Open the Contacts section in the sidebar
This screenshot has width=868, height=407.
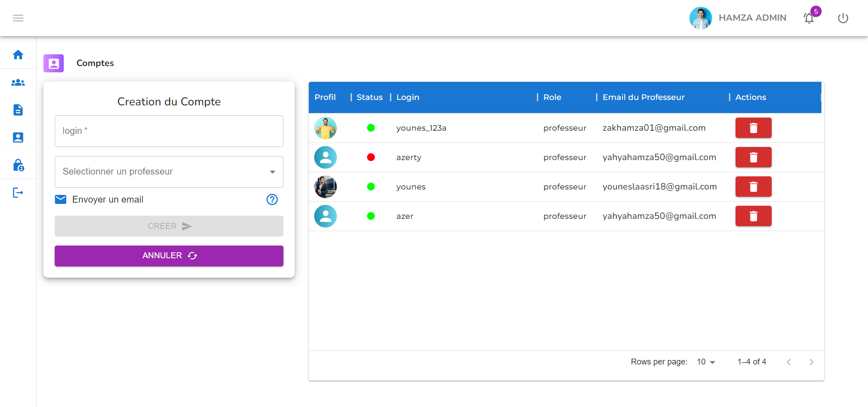coord(18,137)
